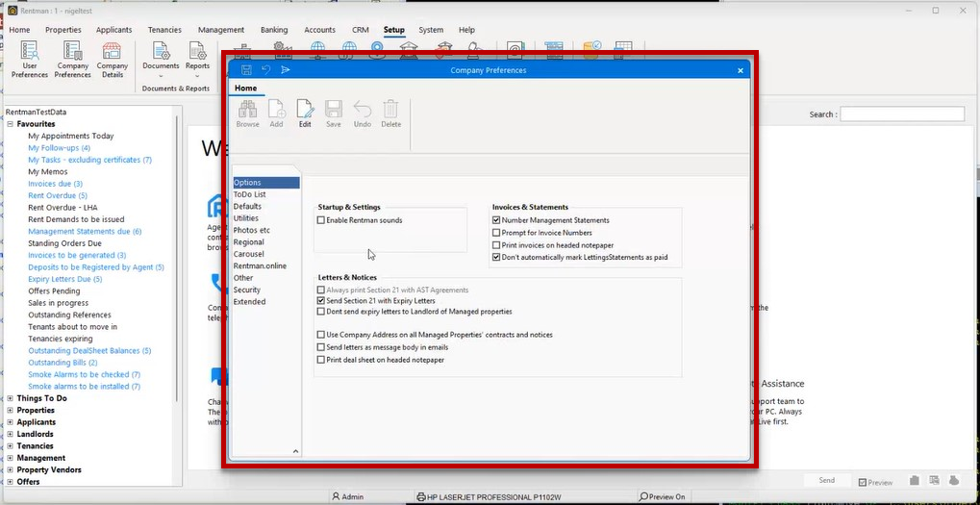Screen dimensions: 980x505
Task: Expand the Things To Do tree node
Action: [10, 398]
